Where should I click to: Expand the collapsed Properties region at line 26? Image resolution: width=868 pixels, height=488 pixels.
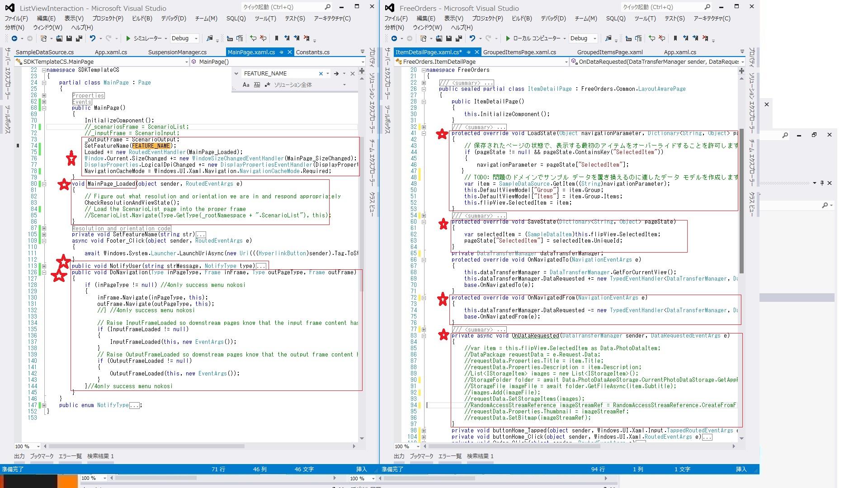point(44,96)
